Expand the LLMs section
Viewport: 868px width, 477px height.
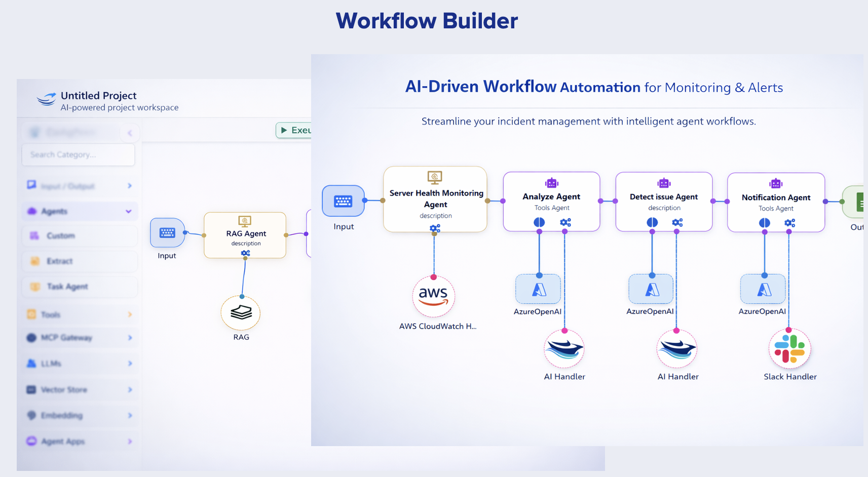pos(79,363)
